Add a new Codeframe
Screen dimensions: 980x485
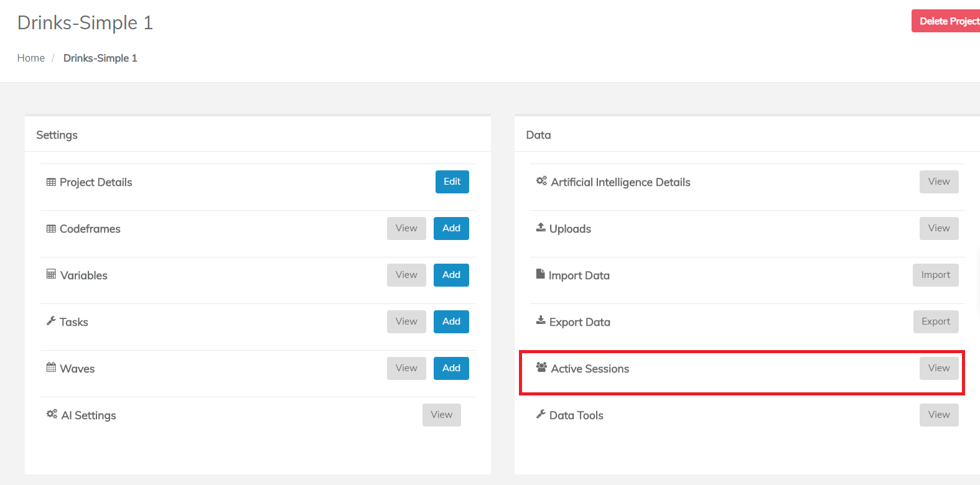[451, 228]
